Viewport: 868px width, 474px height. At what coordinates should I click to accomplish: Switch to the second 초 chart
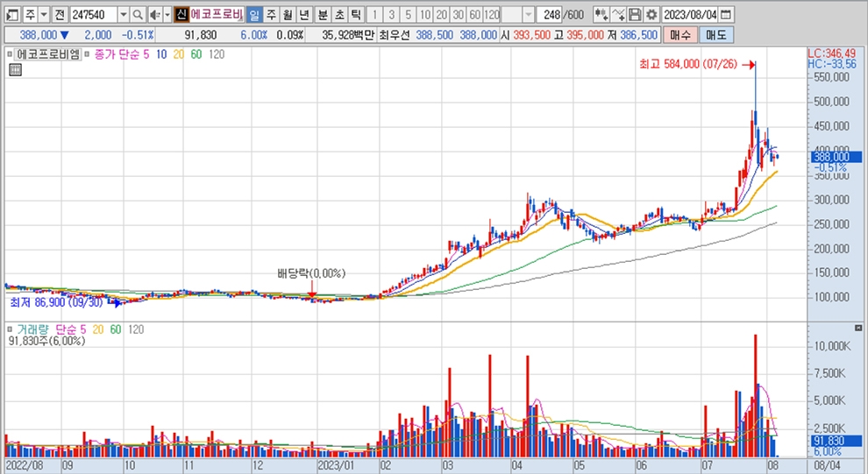pyautogui.click(x=339, y=14)
